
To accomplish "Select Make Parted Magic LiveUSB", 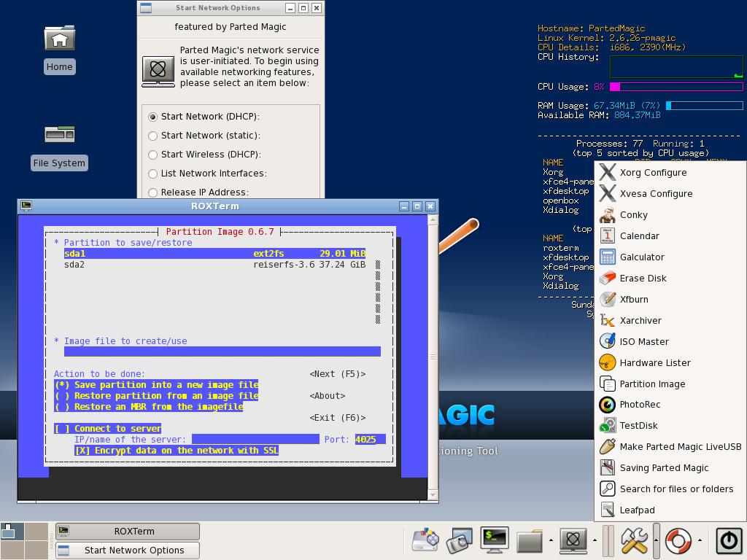I will 670,447.
